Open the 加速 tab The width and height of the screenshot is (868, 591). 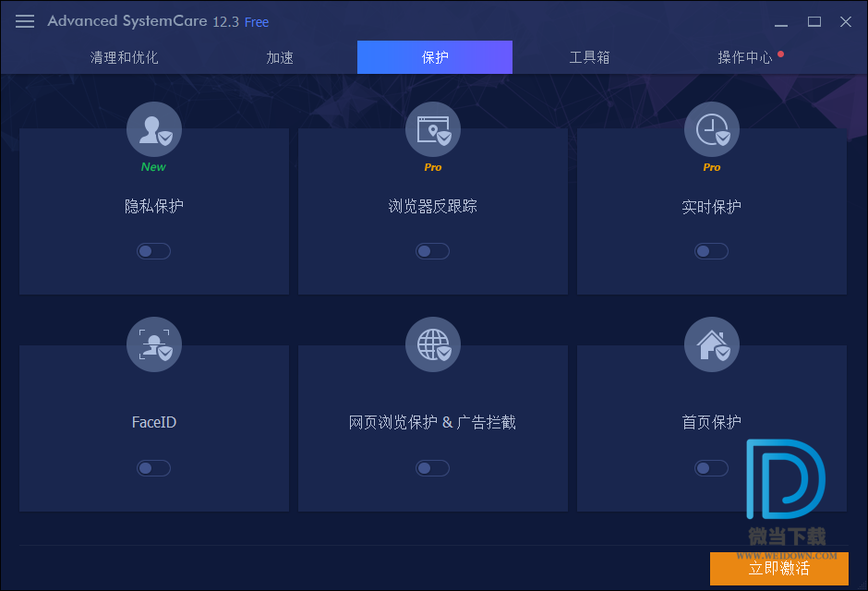tap(280, 57)
